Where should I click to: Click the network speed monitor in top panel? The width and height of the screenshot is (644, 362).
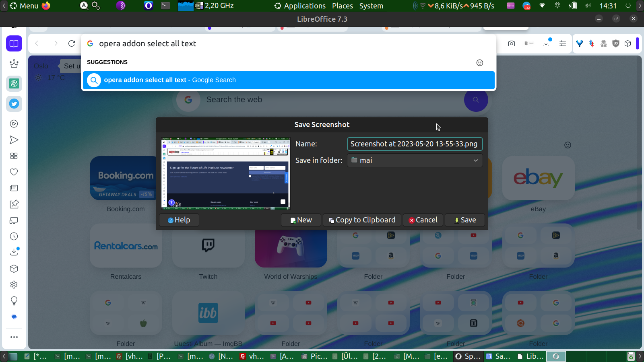[x=461, y=6]
